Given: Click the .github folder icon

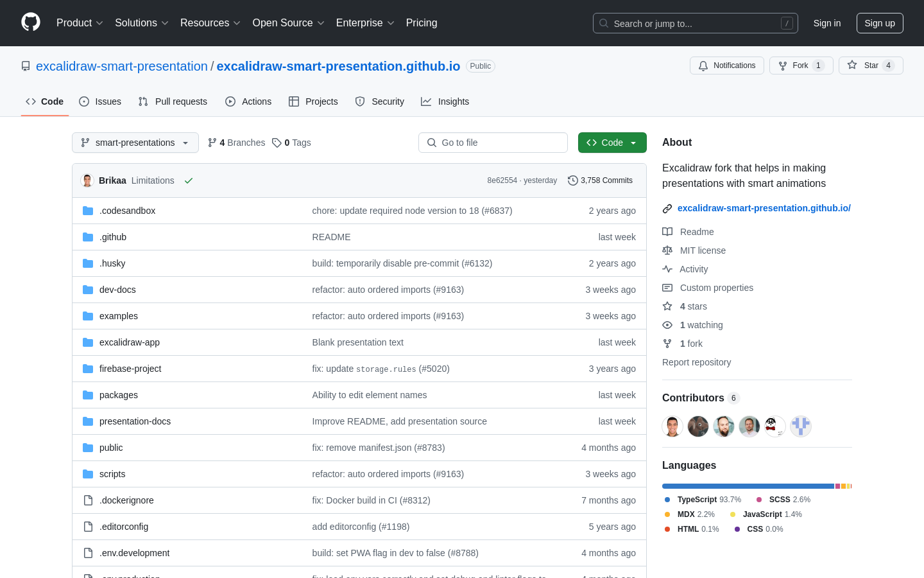Looking at the screenshot, I should tap(88, 237).
